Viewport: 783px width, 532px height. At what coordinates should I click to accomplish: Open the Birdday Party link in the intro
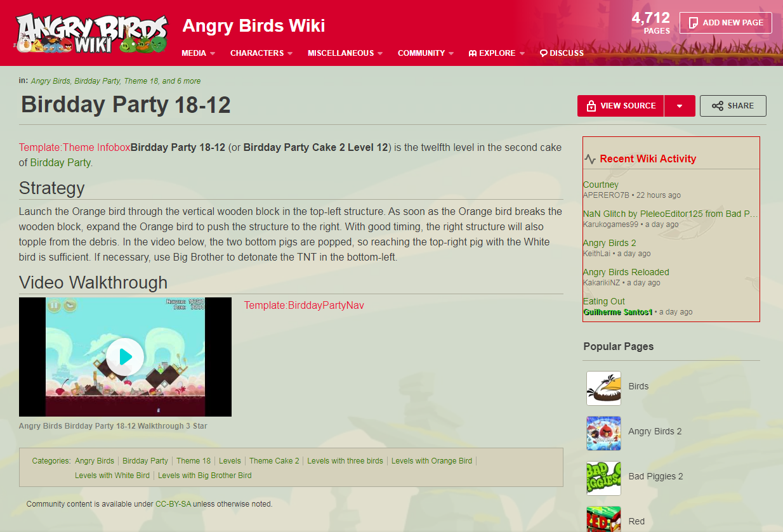tap(60, 162)
